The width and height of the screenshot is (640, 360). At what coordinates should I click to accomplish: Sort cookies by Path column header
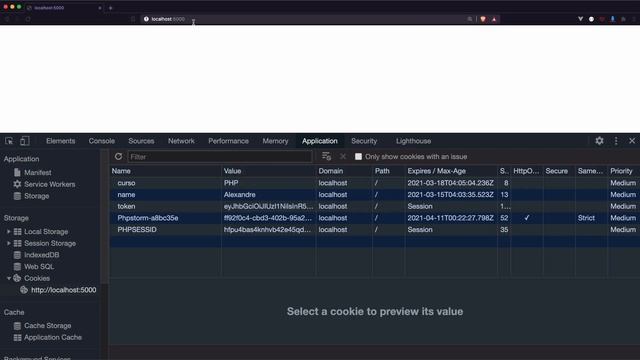pos(389,171)
